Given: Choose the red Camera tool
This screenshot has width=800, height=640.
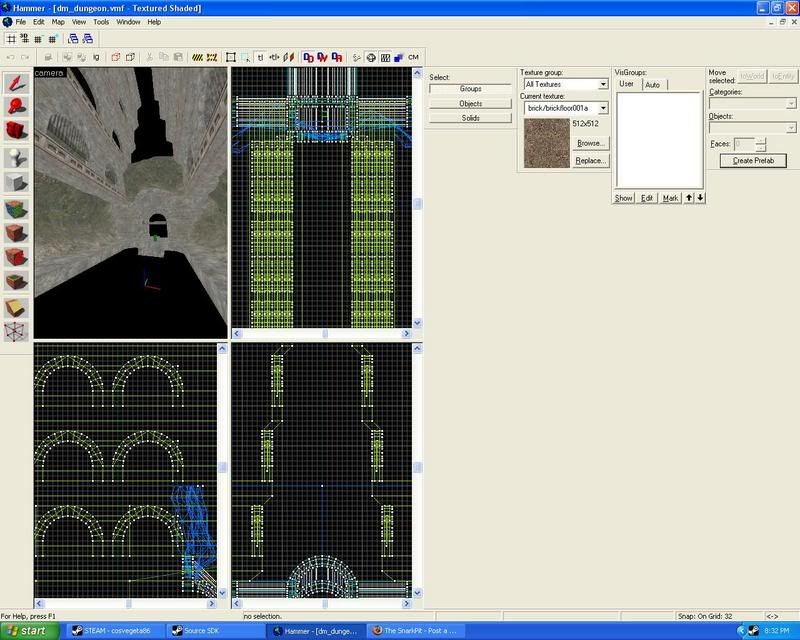Looking at the screenshot, I should click(x=16, y=131).
